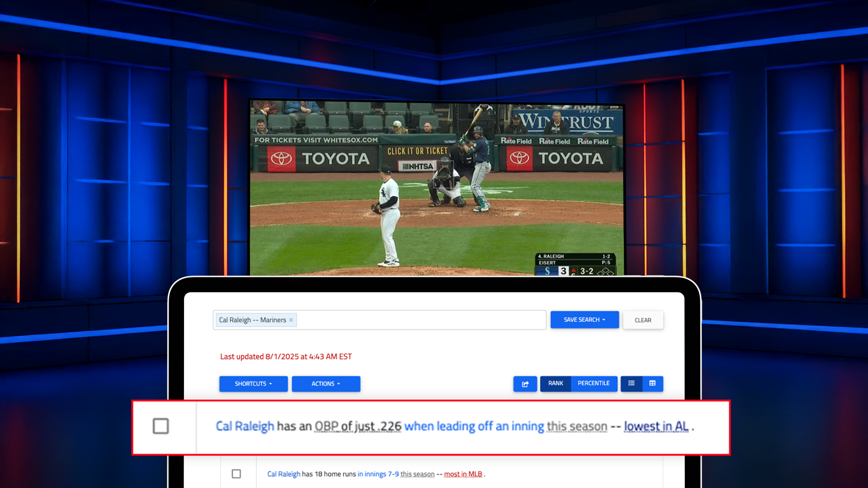Click the 'in innings 7-9' link
Viewport: 868px width, 488px height.
point(378,474)
